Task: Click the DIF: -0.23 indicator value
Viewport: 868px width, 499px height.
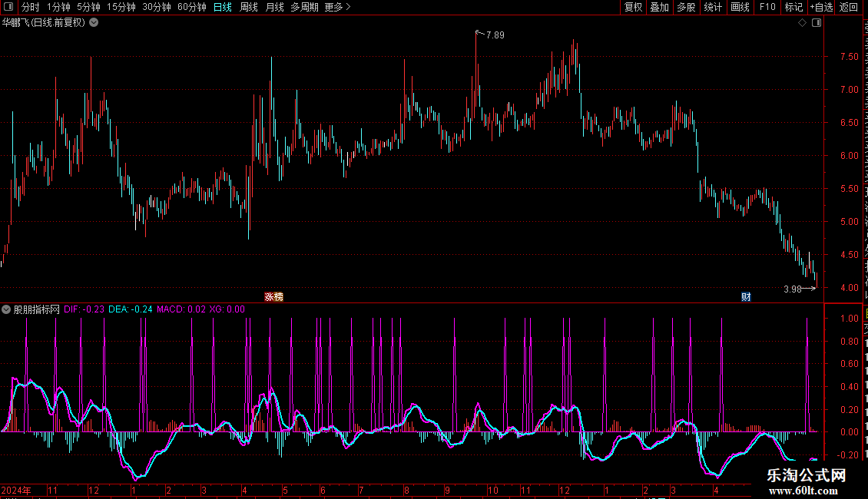Action: click(x=84, y=309)
